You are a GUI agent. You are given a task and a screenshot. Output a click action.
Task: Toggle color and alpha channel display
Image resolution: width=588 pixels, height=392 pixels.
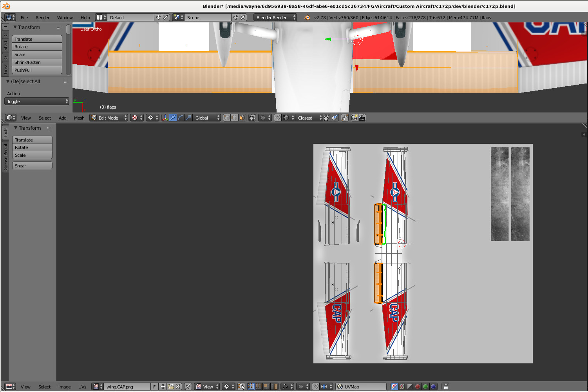point(394,387)
